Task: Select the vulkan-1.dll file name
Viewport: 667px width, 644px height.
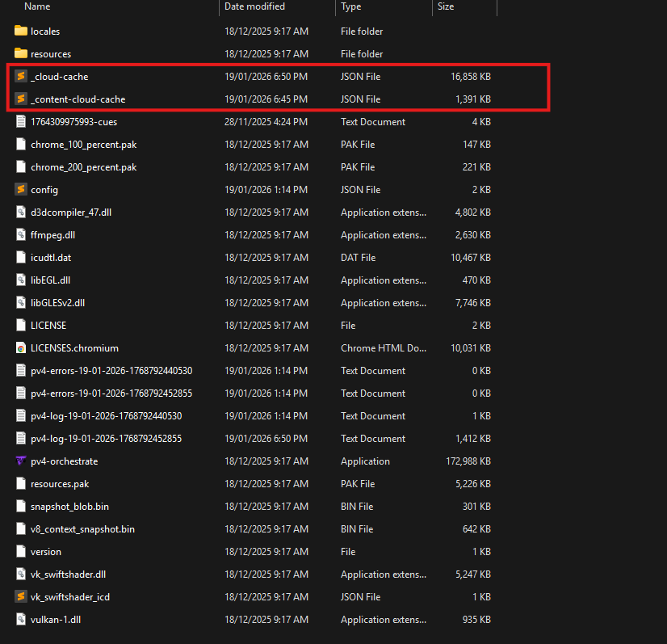Action: tap(56, 619)
